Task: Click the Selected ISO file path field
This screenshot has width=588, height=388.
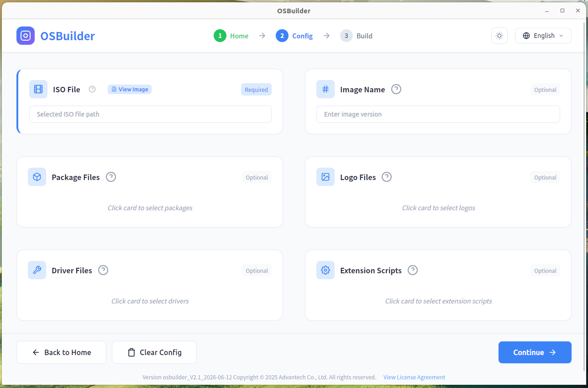Action: pyautogui.click(x=150, y=114)
